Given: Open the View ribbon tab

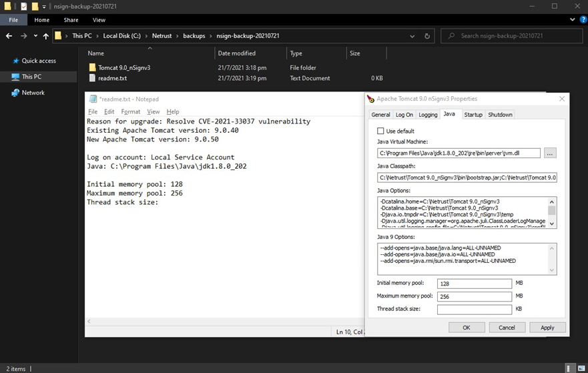Looking at the screenshot, I should [x=99, y=20].
